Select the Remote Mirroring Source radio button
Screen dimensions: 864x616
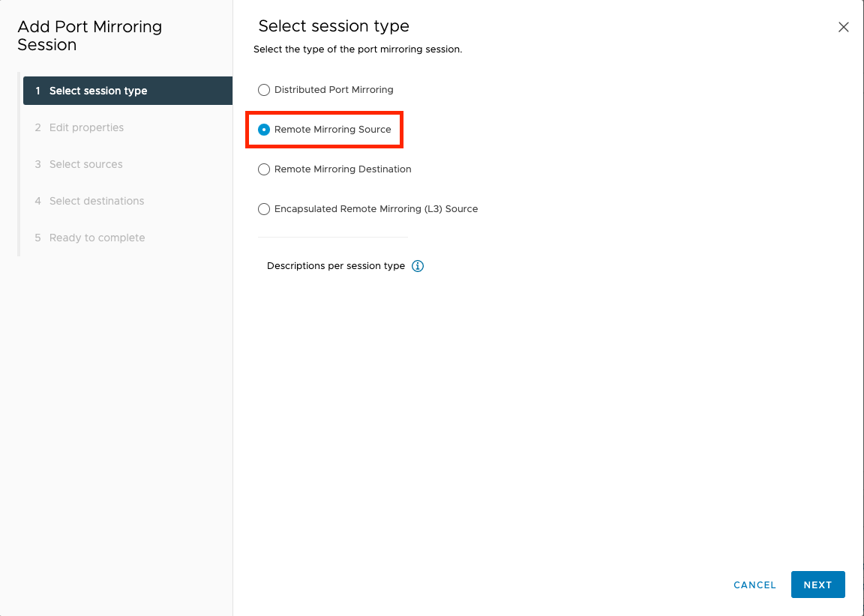pos(264,130)
